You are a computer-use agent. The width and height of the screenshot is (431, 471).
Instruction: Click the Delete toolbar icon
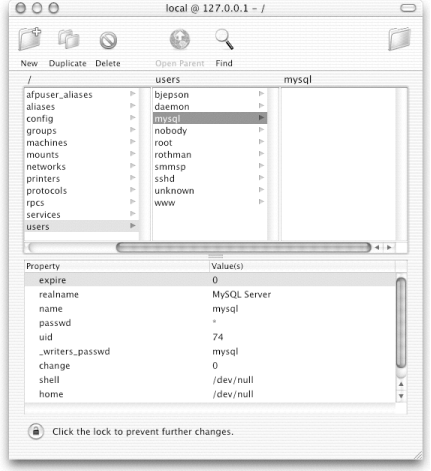pos(108,41)
